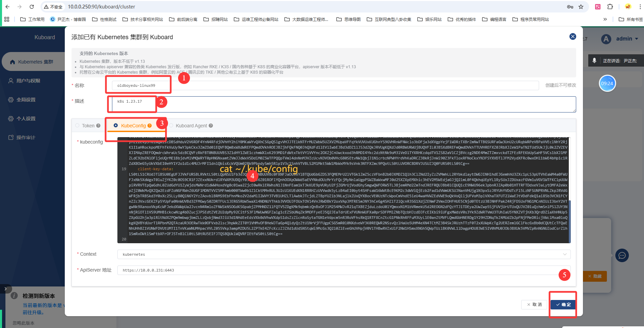Click the help icon beside Token
Viewport: 644px width, 328px height.
pyautogui.click(x=98, y=126)
